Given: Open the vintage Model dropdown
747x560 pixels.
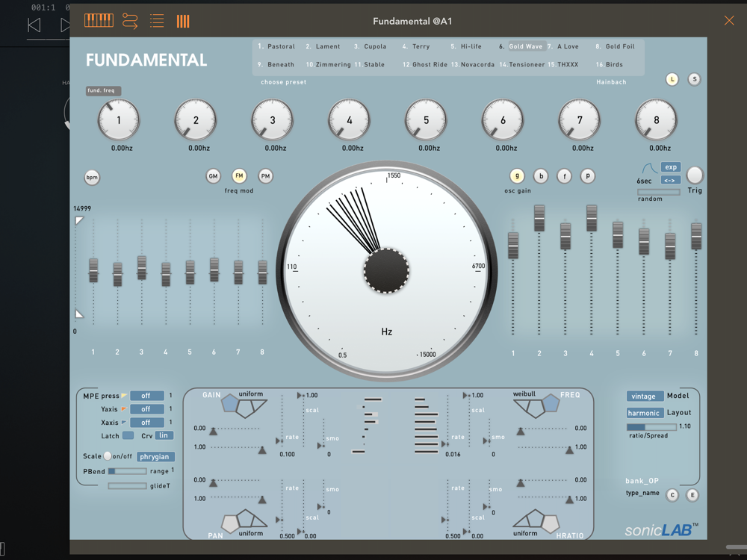Looking at the screenshot, I should coord(645,396).
